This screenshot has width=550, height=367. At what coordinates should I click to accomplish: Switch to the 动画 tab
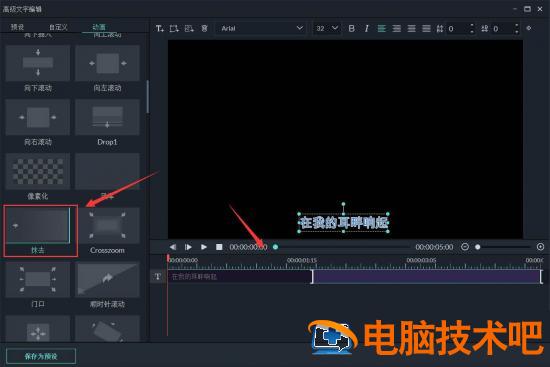[x=99, y=27]
